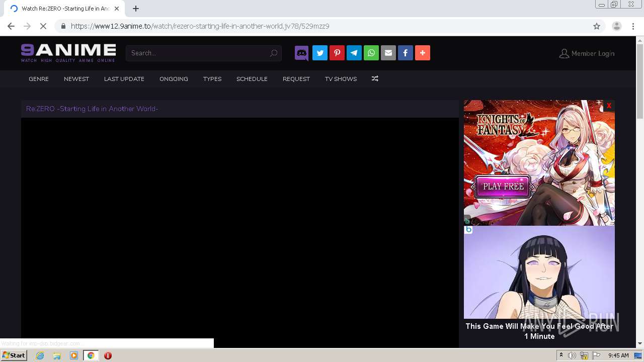Click the taskbar clock 9:45 AM
This screenshot has height=362, width=644.
click(x=618, y=355)
